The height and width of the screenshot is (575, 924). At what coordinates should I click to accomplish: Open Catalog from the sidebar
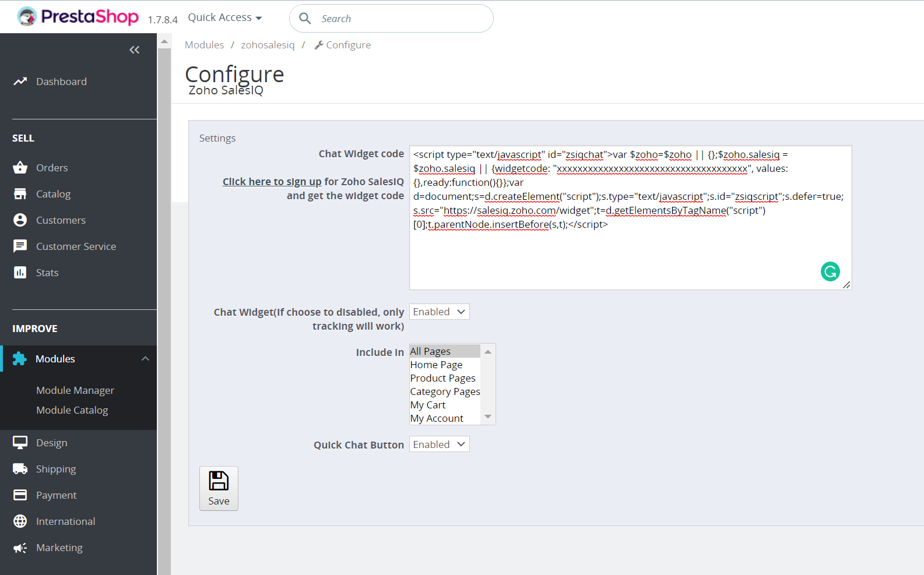54,194
